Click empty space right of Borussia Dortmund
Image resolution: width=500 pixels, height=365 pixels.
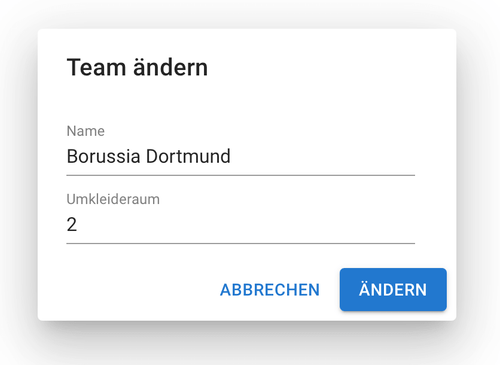coord(323,156)
